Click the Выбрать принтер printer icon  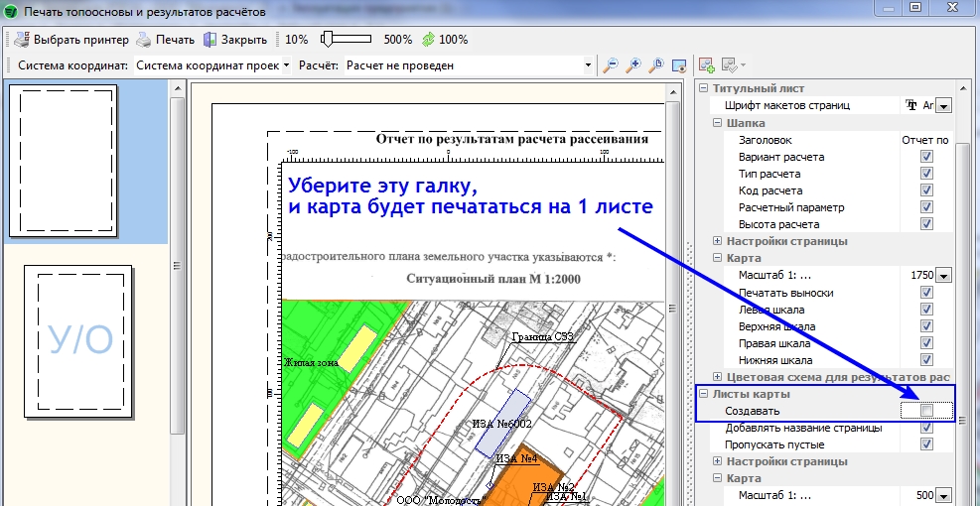22,40
